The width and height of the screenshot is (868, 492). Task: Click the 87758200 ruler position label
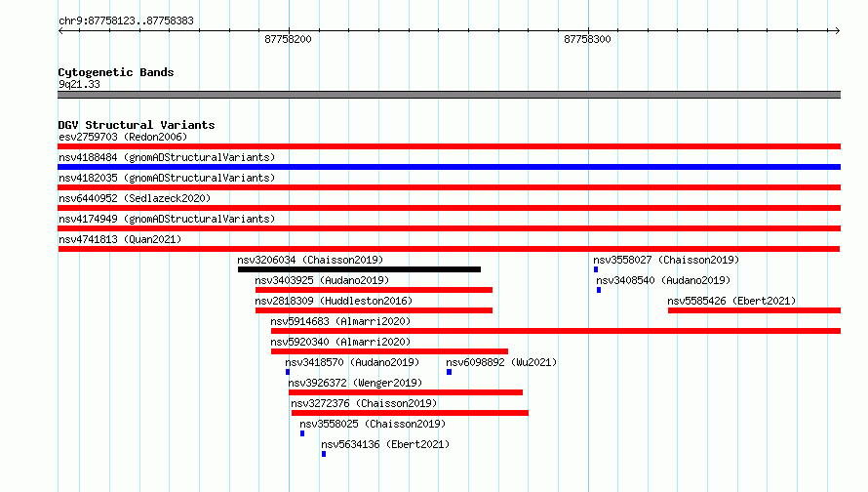tap(288, 39)
